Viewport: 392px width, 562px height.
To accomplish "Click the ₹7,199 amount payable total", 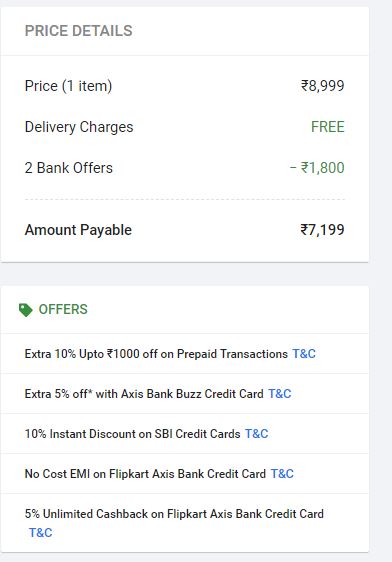I will [x=322, y=230].
